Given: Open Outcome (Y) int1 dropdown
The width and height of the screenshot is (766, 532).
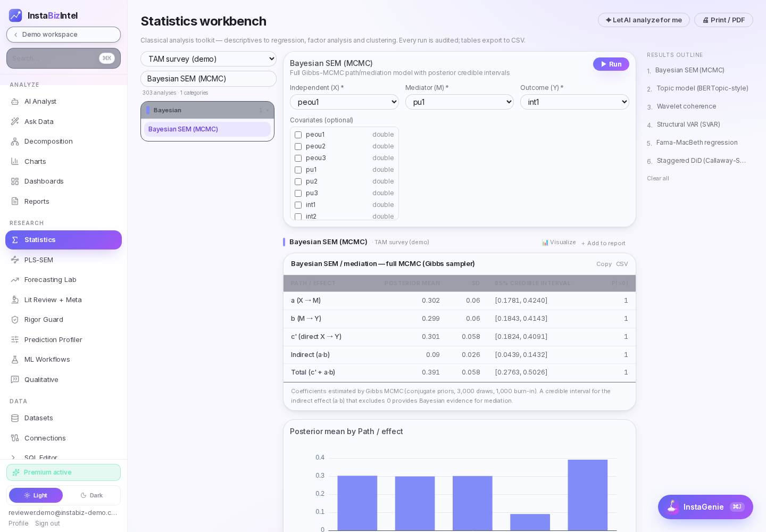Looking at the screenshot, I should 574,102.
